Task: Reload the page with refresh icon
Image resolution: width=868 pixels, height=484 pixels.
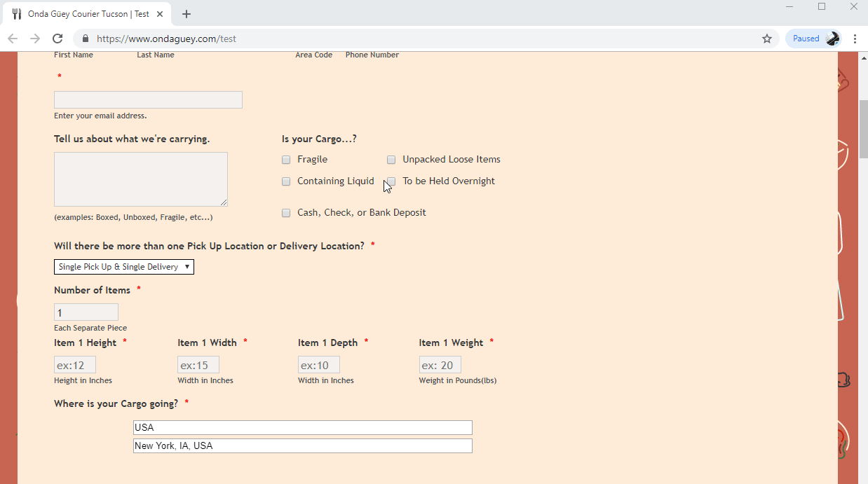Action: pyautogui.click(x=57, y=39)
